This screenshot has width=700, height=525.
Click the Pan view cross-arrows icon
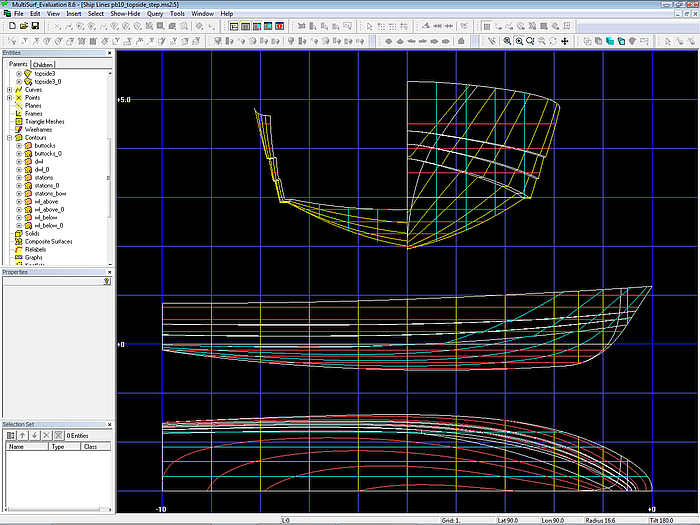point(566,41)
